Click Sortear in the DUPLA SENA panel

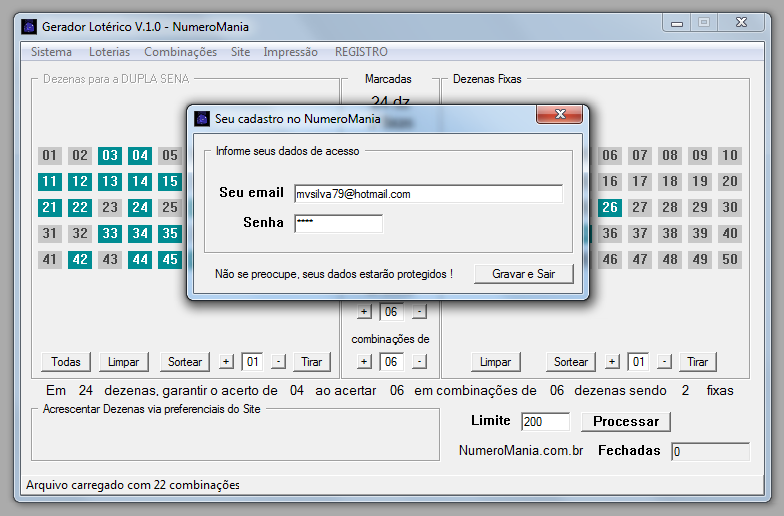185,362
